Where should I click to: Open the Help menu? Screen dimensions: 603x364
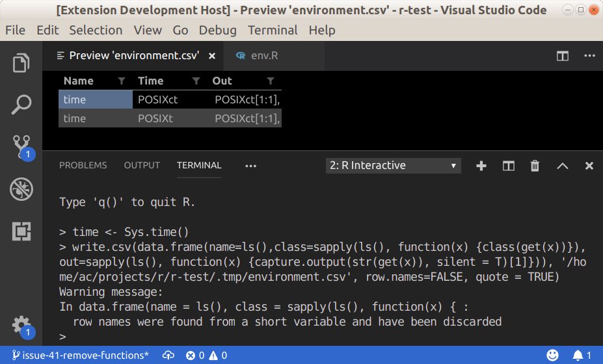click(x=322, y=30)
